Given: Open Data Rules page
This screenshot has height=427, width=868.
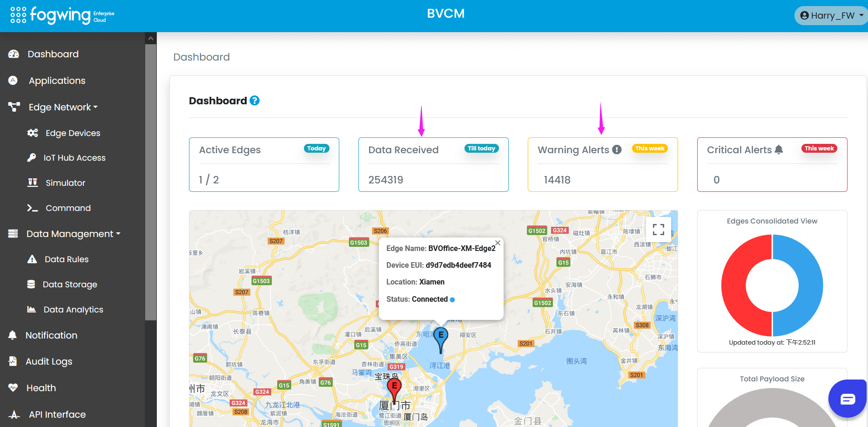Looking at the screenshot, I should click(67, 259).
